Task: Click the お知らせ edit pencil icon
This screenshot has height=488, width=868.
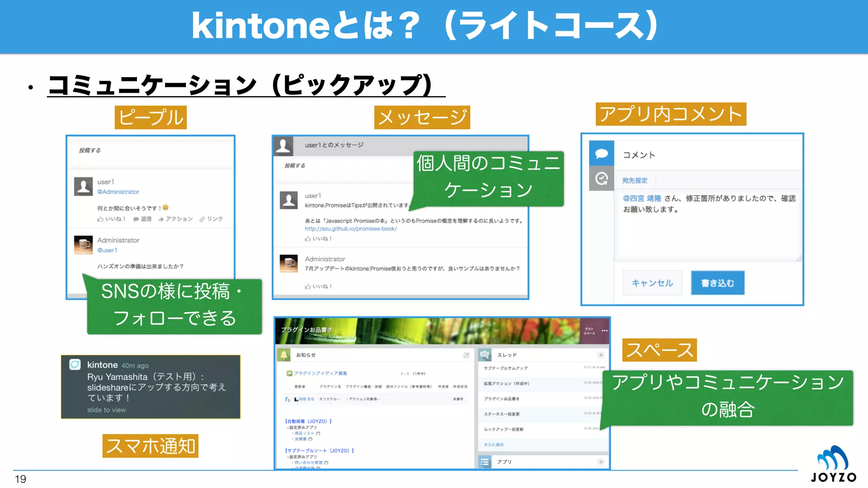Action: pyautogui.click(x=466, y=355)
